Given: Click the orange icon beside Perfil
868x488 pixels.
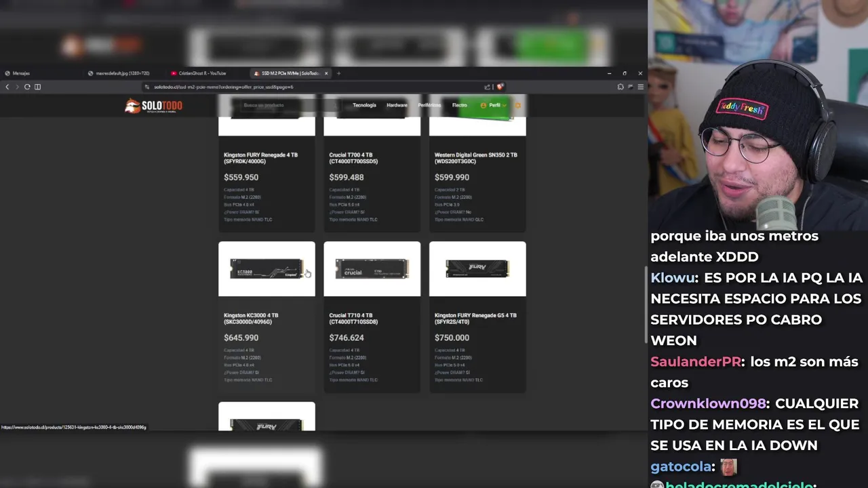Looking at the screenshot, I should (x=518, y=106).
